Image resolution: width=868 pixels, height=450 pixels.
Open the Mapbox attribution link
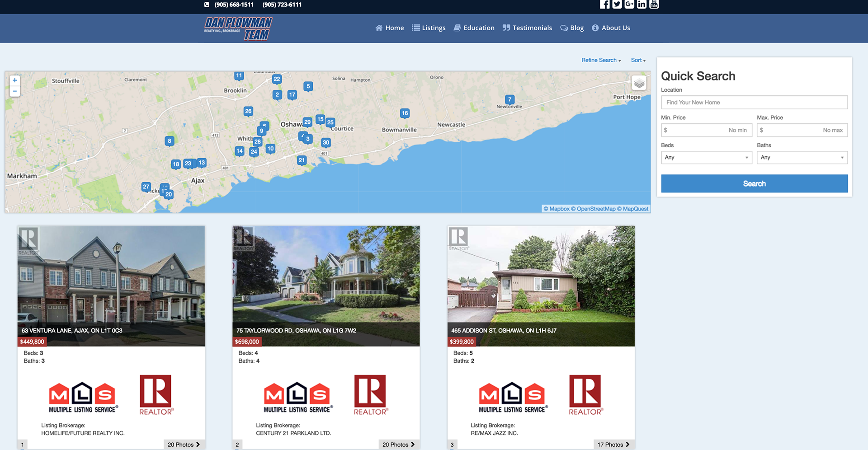tap(557, 209)
